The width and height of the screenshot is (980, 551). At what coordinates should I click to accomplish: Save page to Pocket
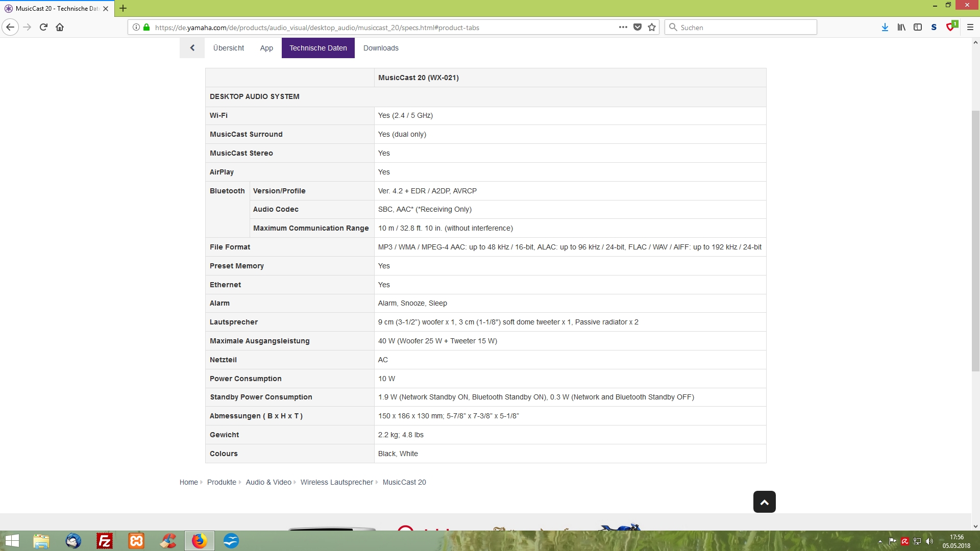click(638, 27)
